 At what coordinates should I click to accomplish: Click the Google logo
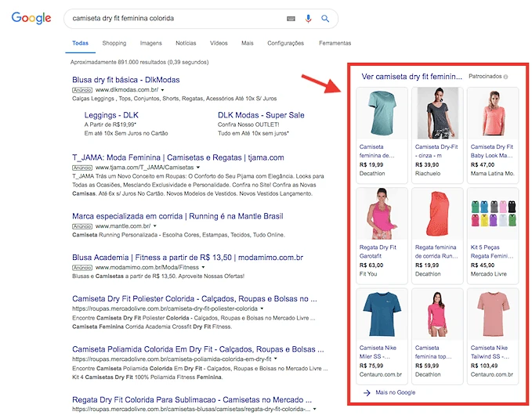(31, 18)
